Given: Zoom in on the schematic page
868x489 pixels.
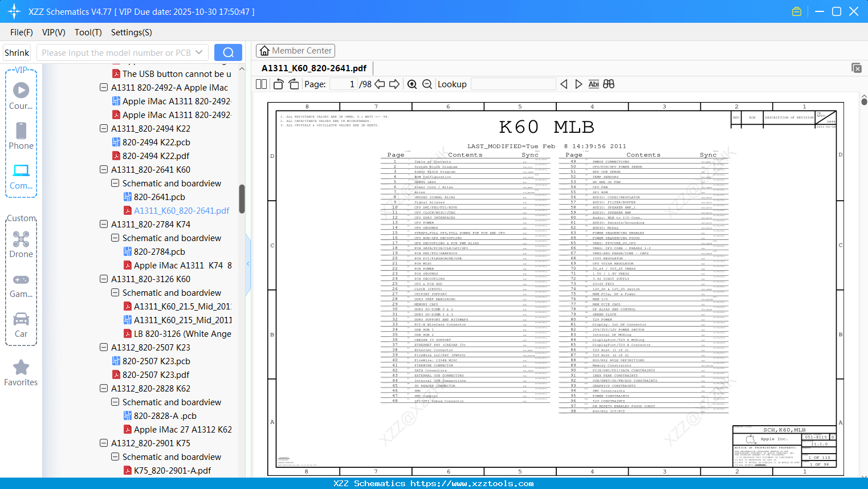Looking at the screenshot, I should (x=412, y=84).
